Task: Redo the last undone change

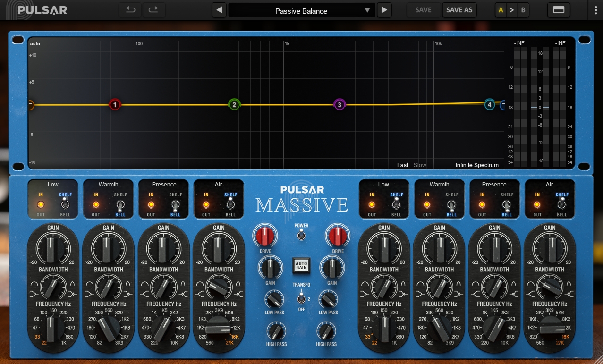Action: coord(153,10)
